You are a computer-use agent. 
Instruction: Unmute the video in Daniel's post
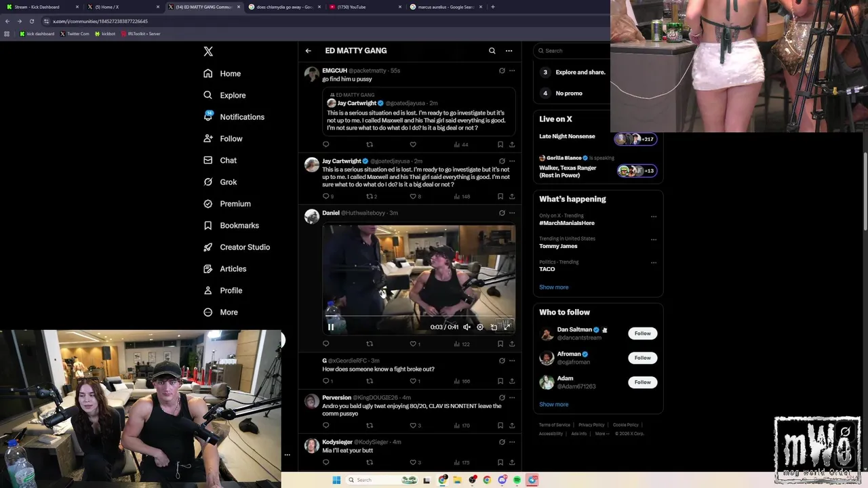[467, 327]
